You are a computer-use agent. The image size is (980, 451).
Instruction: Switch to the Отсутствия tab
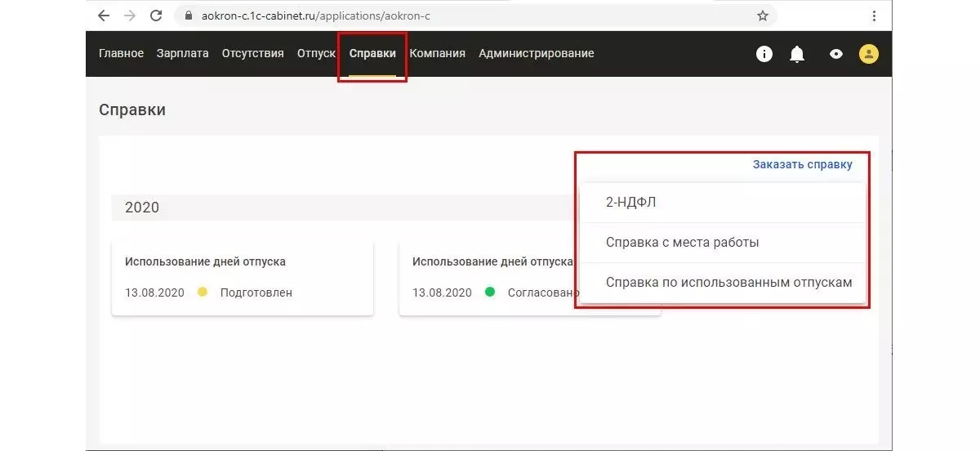point(253,53)
